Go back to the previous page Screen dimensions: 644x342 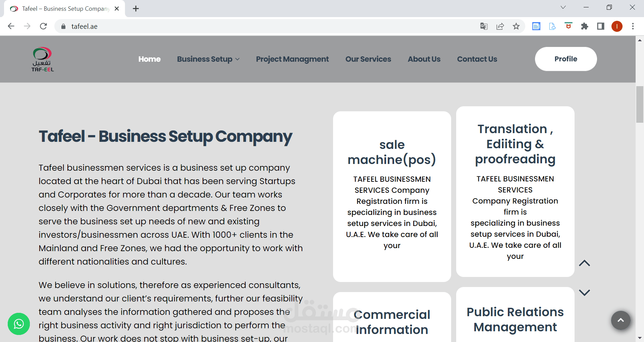(11, 26)
